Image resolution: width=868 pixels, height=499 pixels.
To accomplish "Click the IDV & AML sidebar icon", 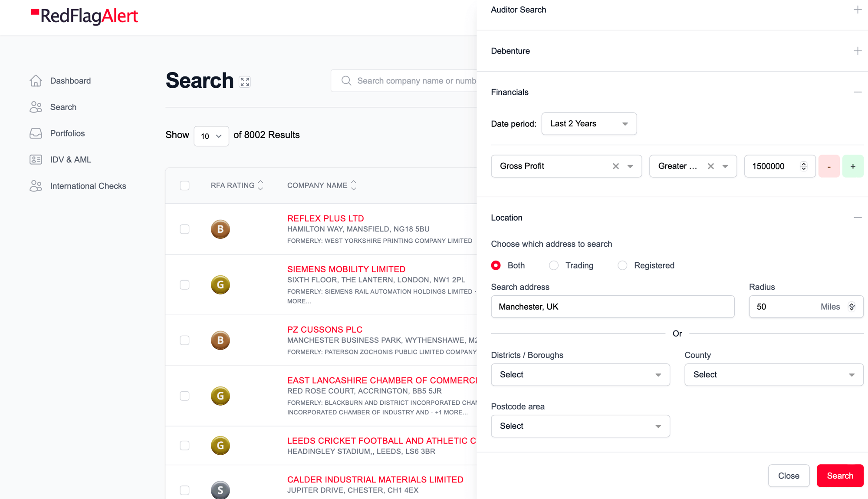I will [36, 159].
